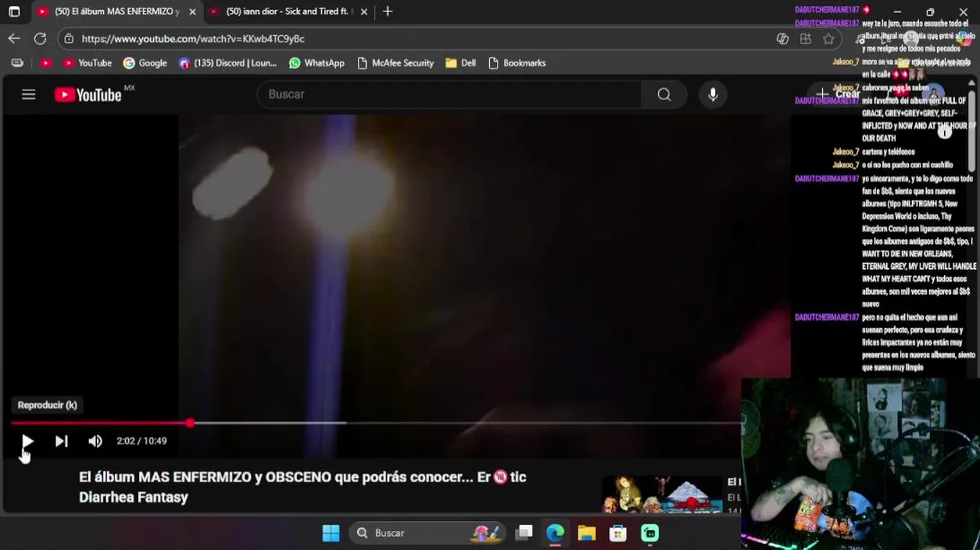Click the video title El álbum MAS ENFERMIZO
Screen dimensions: 980x550
click(303, 487)
